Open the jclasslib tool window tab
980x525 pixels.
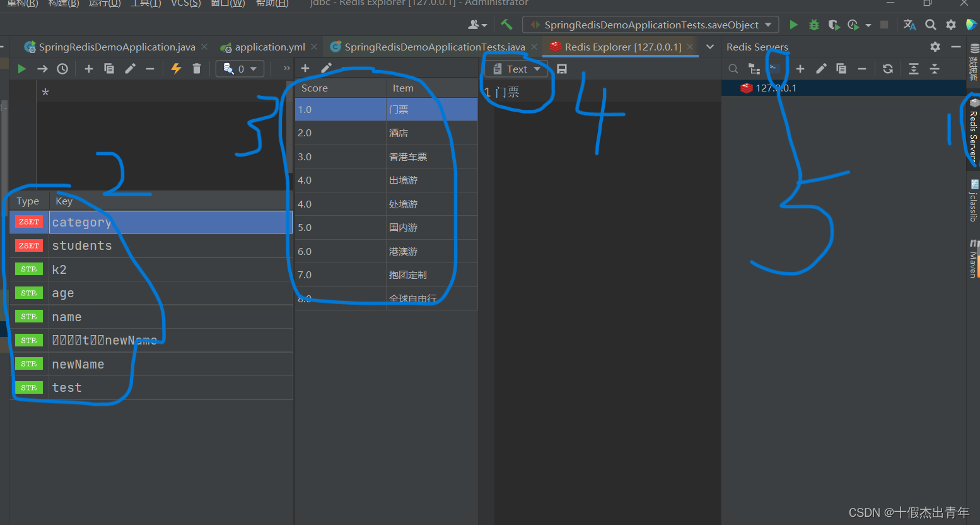(x=974, y=201)
